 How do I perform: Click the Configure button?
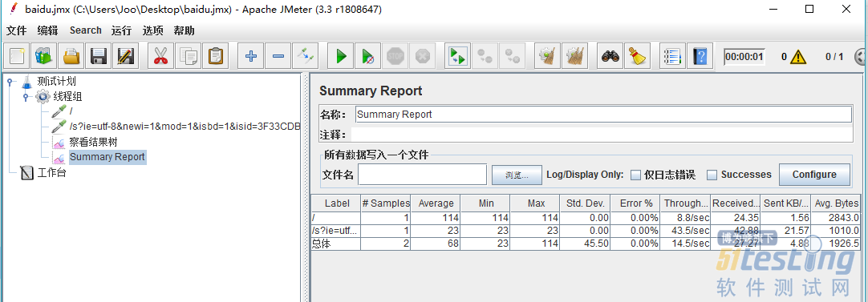tap(814, 175)
